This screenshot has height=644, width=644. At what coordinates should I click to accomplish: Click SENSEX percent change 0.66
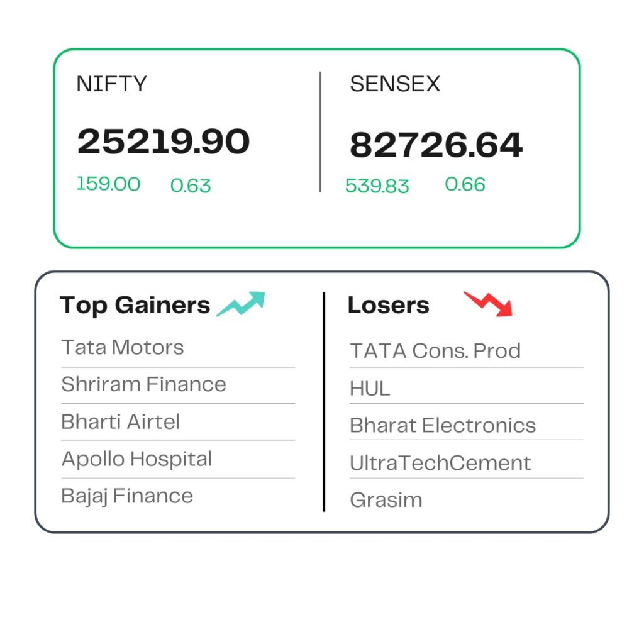(x=465, y=184)
